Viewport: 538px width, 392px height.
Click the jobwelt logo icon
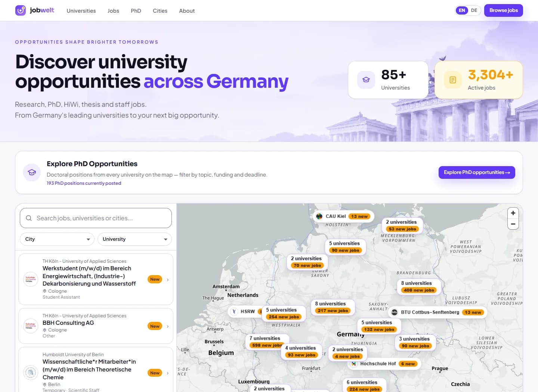tap(21, 10)
